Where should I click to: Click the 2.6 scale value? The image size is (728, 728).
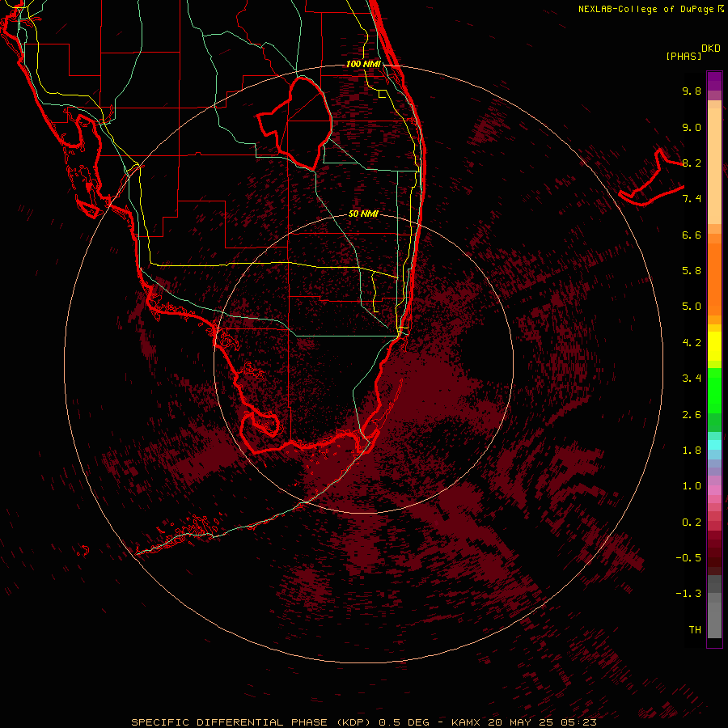[692, 415]
